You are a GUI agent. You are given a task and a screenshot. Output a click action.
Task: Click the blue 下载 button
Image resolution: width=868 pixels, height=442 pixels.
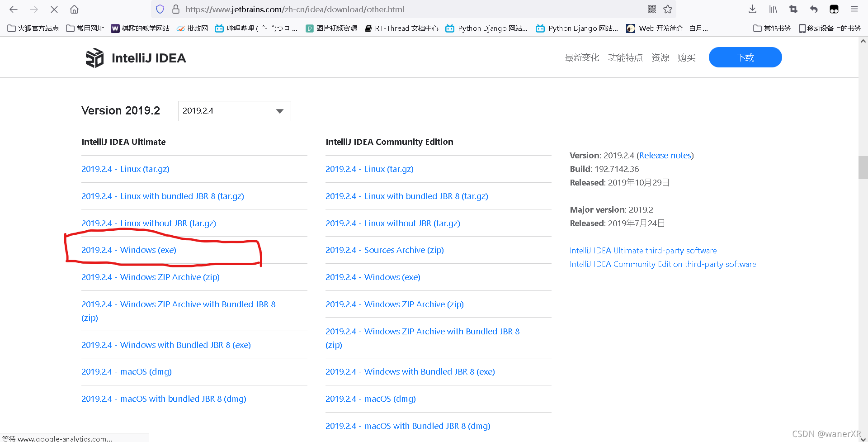(745, 57)
